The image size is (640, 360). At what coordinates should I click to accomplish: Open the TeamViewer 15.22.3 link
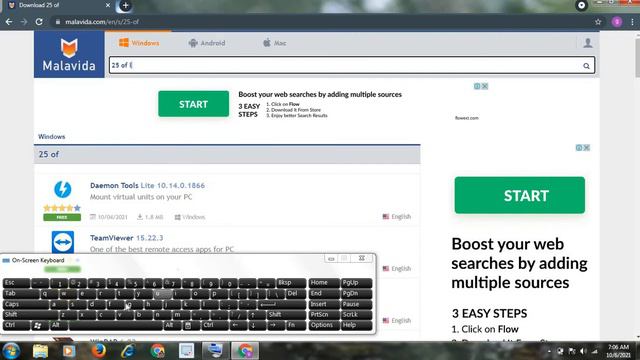coord(127,238)
